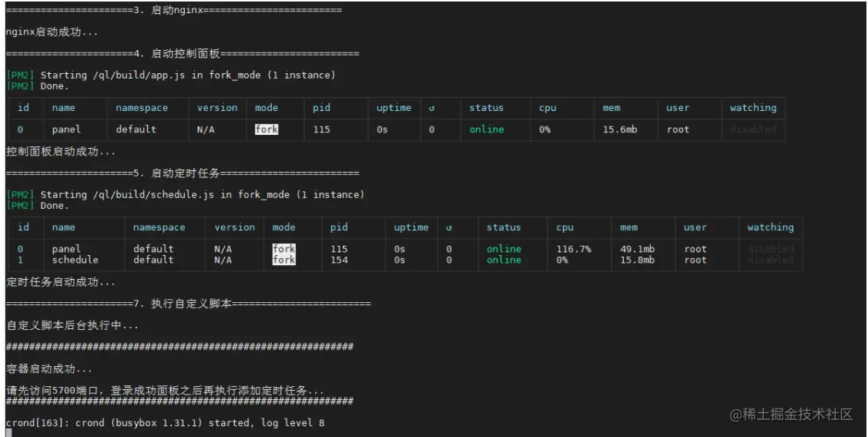Viewport: 868px width, 437px height.
Task: Click 'version' header in first PM2 table
Action: coord(217,107)
